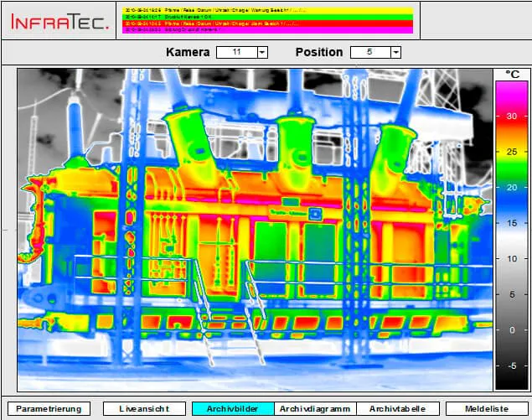
Task: Click the Kamera value field showing 11
Action: pos(237,52)
